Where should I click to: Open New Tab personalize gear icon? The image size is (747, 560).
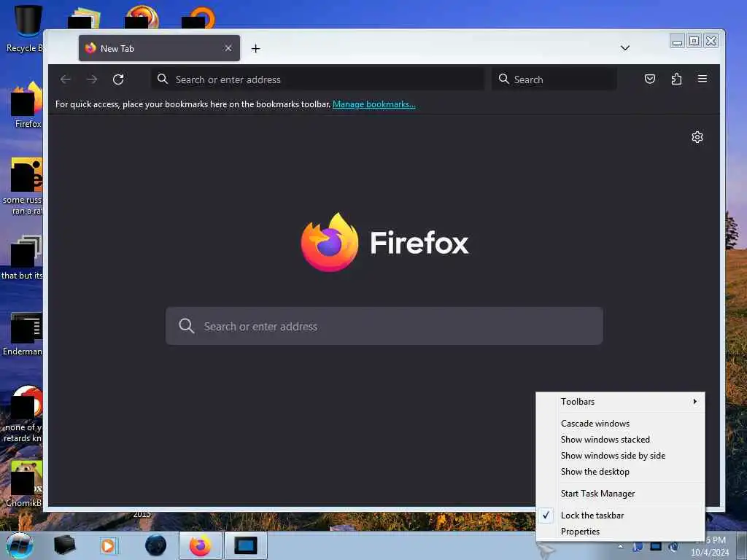point(697,137)
